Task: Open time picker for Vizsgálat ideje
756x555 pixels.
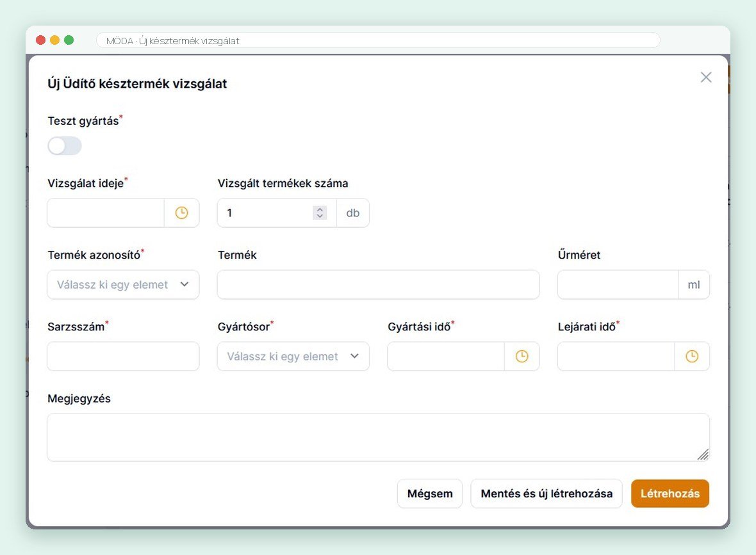Action: tap(181, 213)
